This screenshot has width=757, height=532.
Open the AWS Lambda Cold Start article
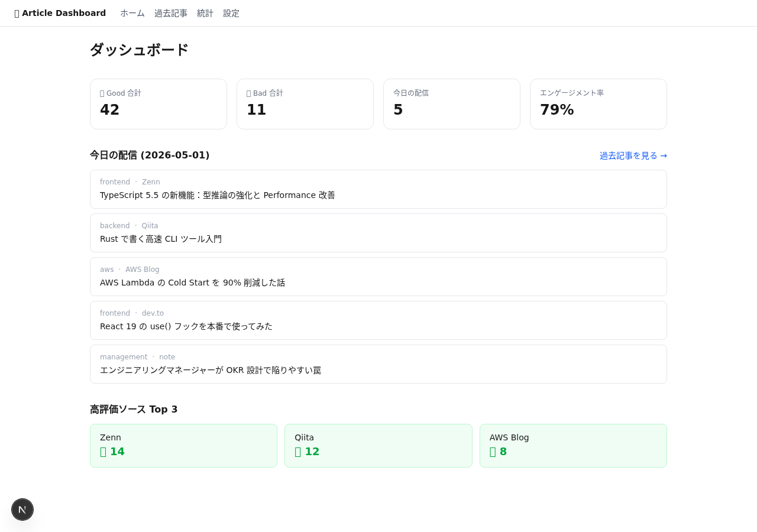click(378, 277)
